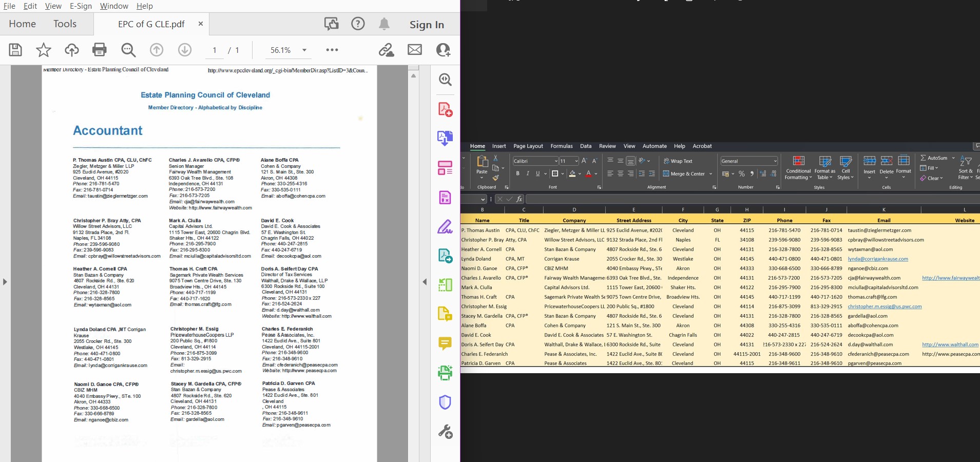Expand Merge & Center options arrow
The image size is (980, 462).
(x=711, y=174)
